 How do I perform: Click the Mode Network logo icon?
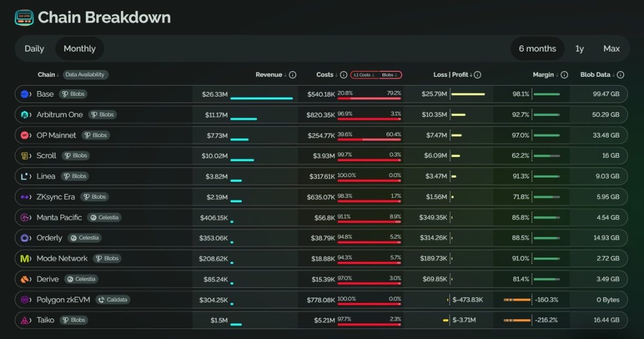point(25,259)
